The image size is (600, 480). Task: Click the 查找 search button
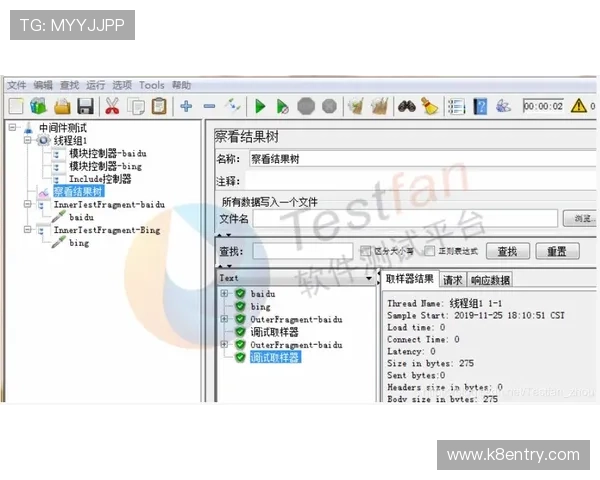click(x=508, y=251)
